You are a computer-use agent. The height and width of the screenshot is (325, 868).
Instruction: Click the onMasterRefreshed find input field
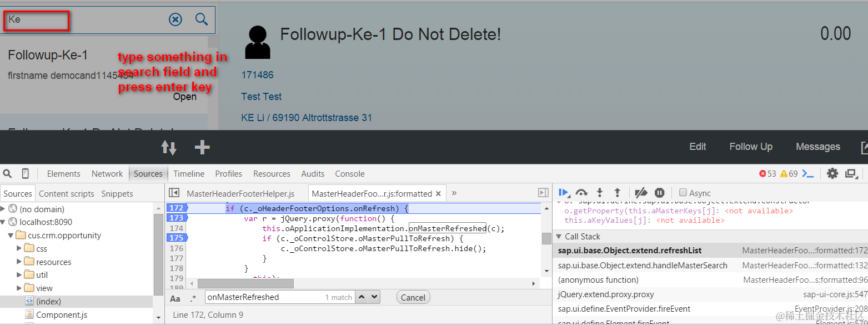280,297
